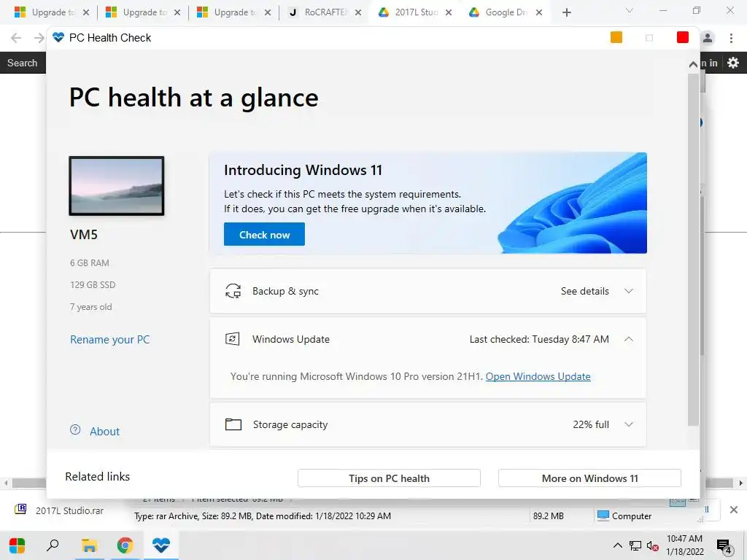Click the Storage capacity folder icon
747x560 pixels.
233,424
